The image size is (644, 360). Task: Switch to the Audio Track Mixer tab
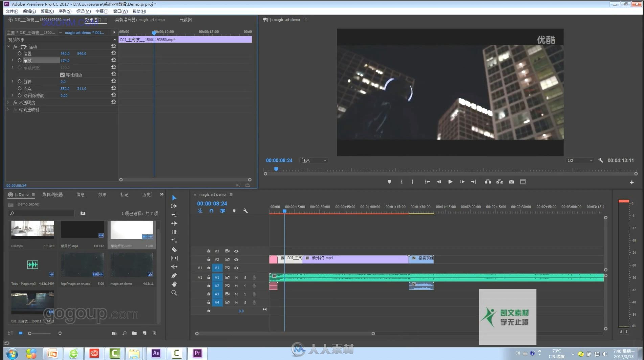pos(140,20)
